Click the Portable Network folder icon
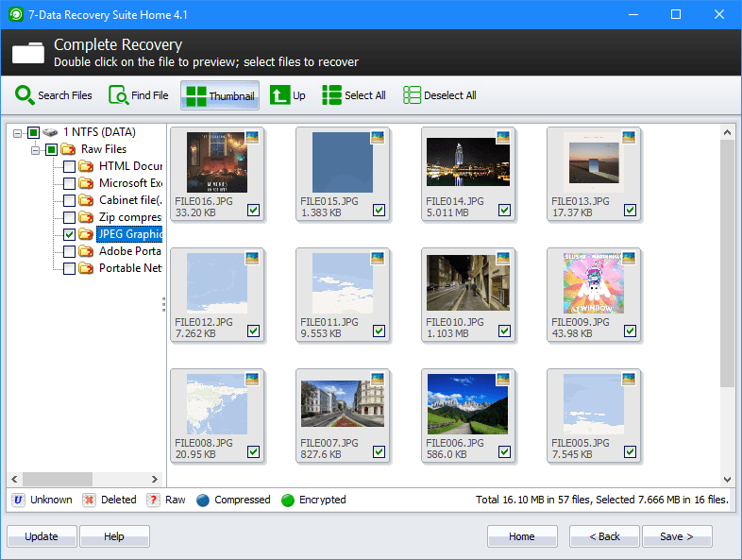 point(86,268)
